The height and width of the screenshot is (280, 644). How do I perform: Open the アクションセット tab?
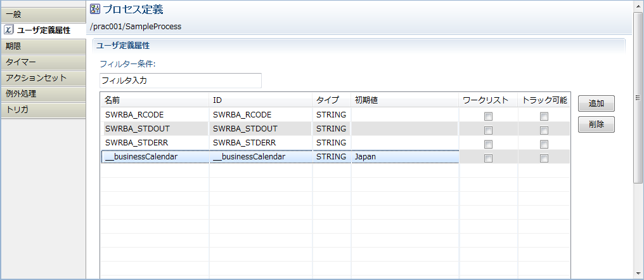[42, 78]
